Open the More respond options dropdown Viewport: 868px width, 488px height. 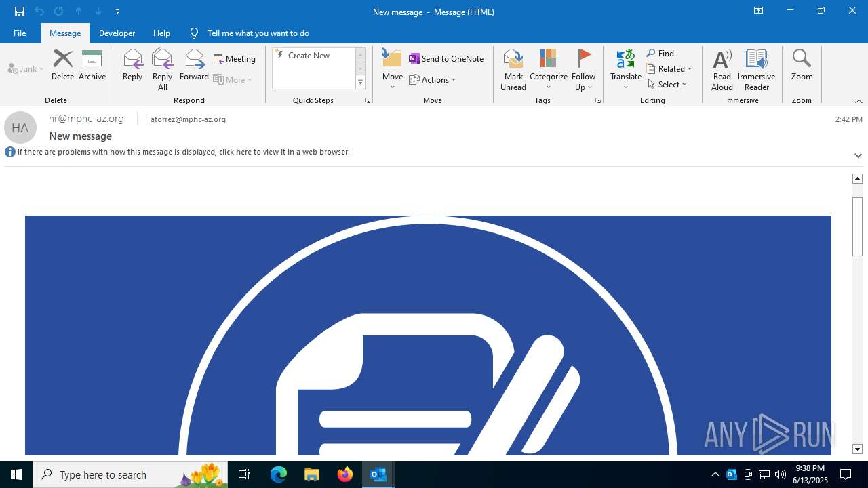pyautogui.click(x=233, y=79)
